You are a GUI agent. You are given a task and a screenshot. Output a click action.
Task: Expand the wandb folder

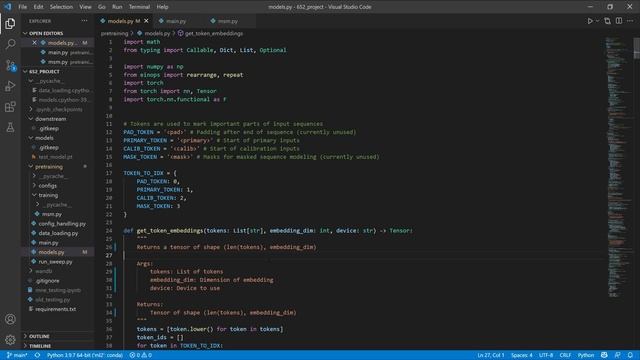click(43, 271)
